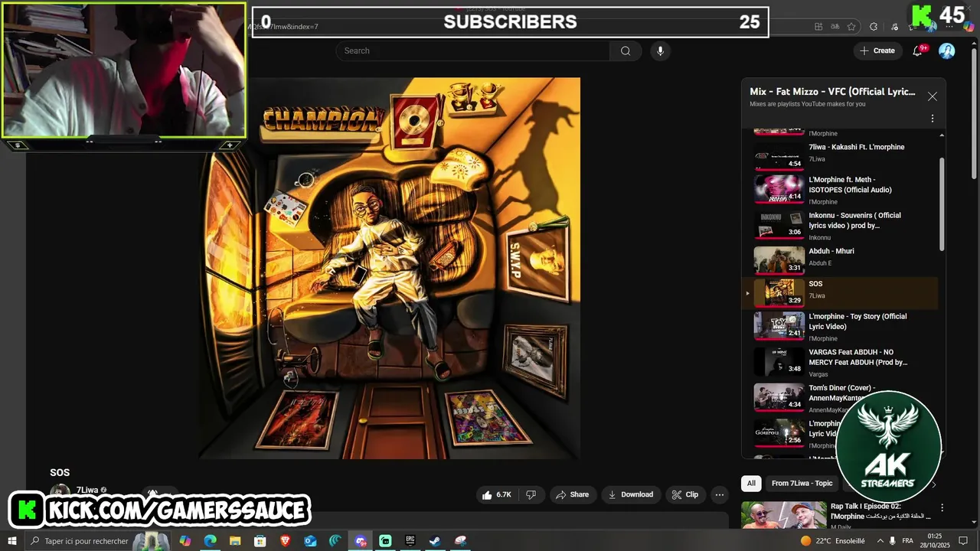Screen dimensions: 980x551
Task: Open YouTube account avatar menu
Action: pos(947,51)
